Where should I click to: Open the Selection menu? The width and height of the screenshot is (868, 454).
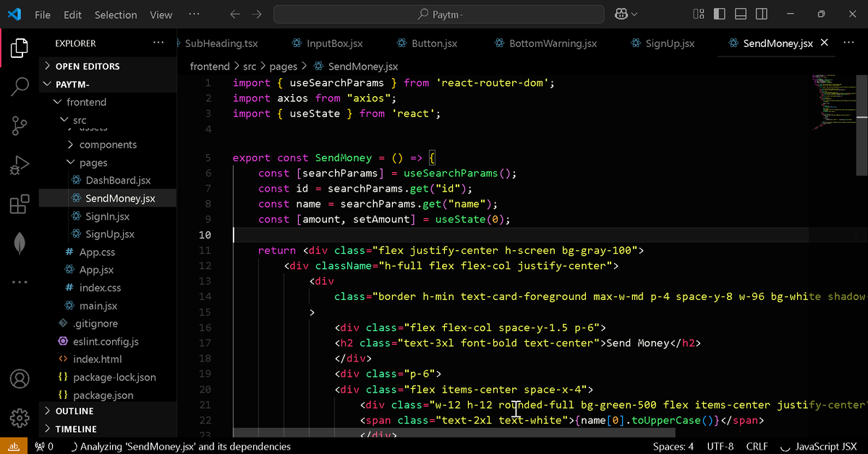[116, 14]
